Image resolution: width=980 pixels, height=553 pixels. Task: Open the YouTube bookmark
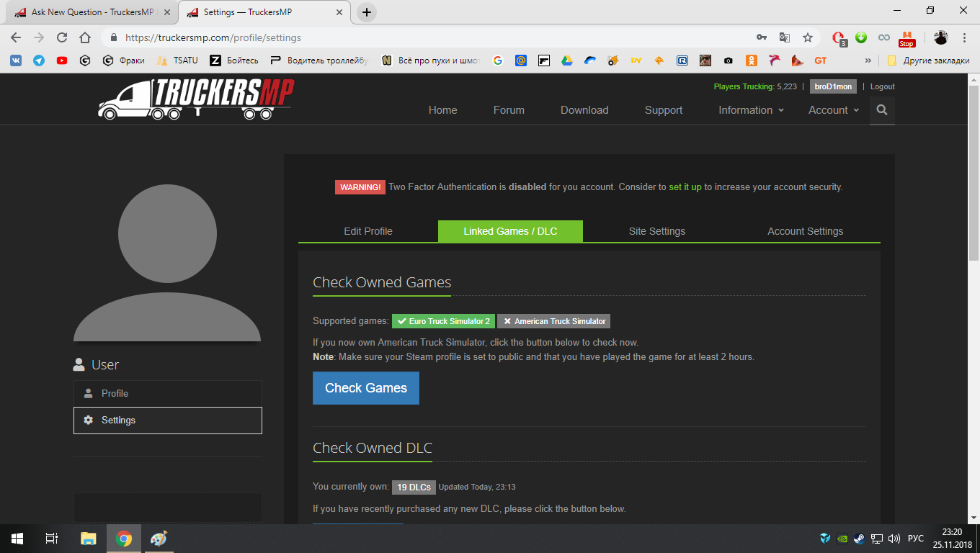62,60
